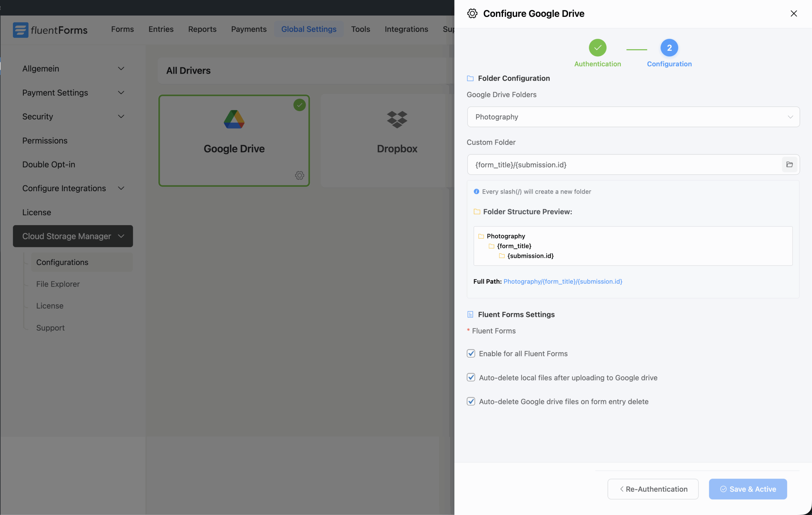812x515 pixels.
Task: Click the Fluent Forms logo
Action: pos(50,30)
